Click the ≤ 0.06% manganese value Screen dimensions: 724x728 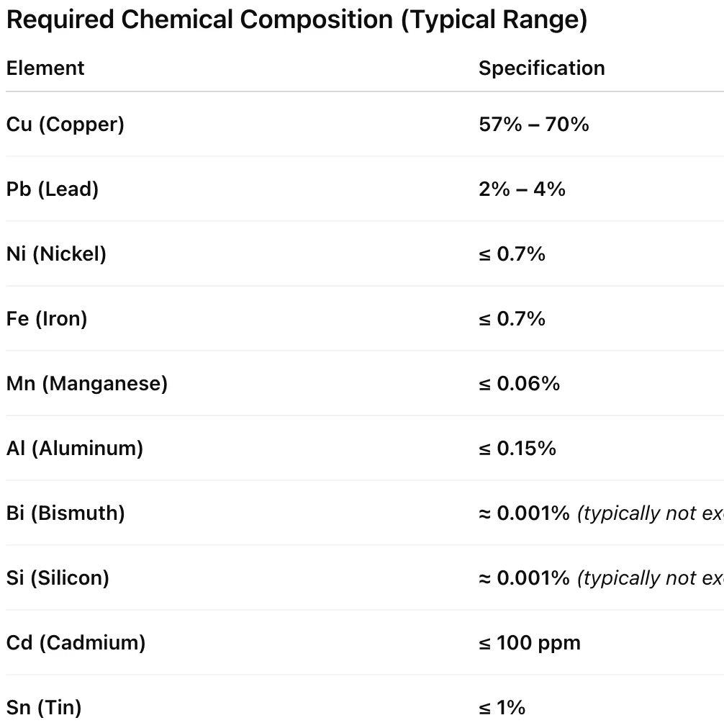coord(519,384)
